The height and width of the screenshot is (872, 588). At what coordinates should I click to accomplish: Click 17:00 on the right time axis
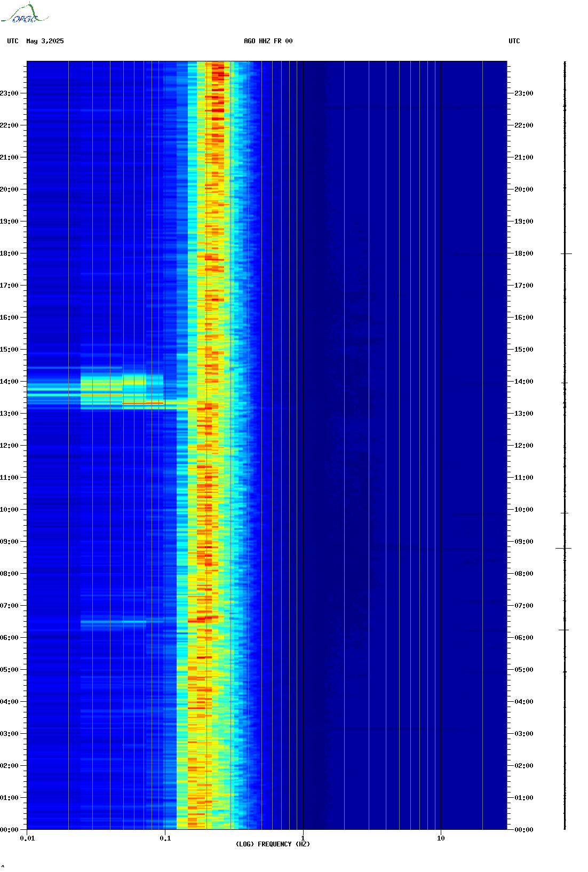pos(524,286)
